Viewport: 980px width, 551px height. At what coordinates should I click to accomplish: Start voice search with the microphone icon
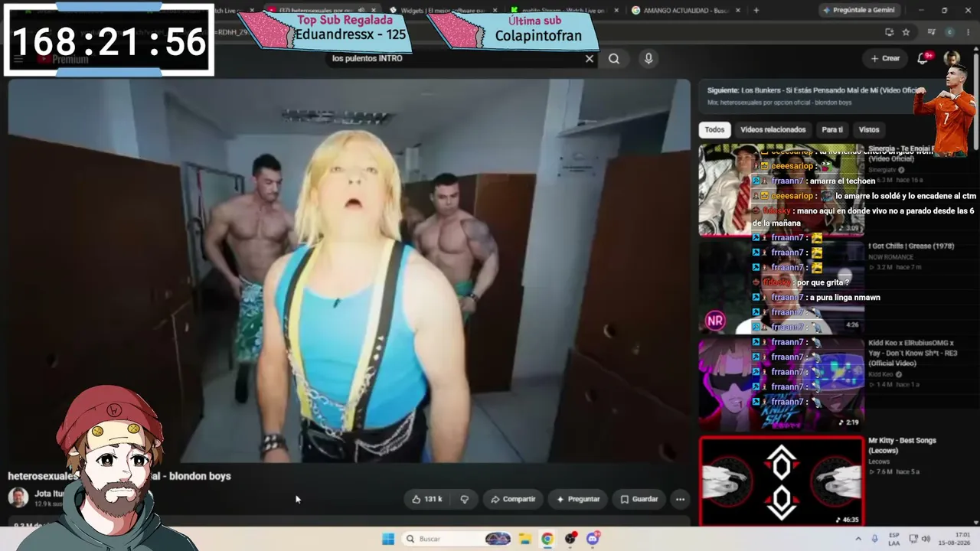point(648,59)
